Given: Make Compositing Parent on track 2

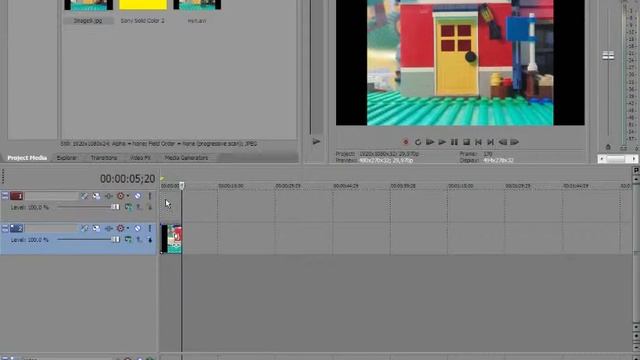Looking at the screenshot, I should 139,240.
